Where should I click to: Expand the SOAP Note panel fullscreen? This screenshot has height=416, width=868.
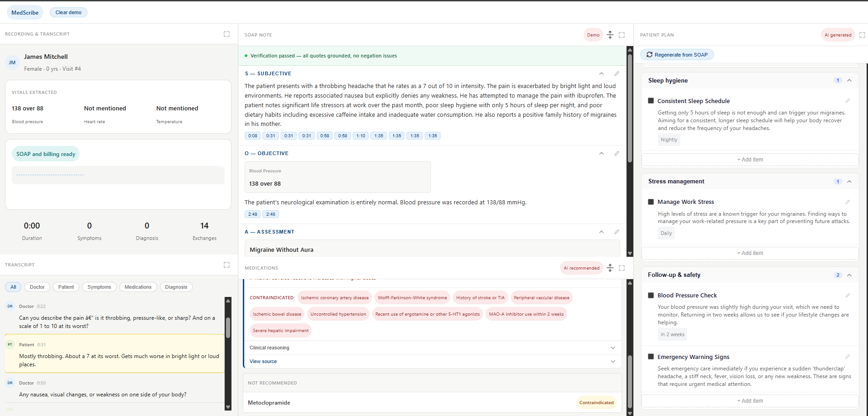pos(621,35)
